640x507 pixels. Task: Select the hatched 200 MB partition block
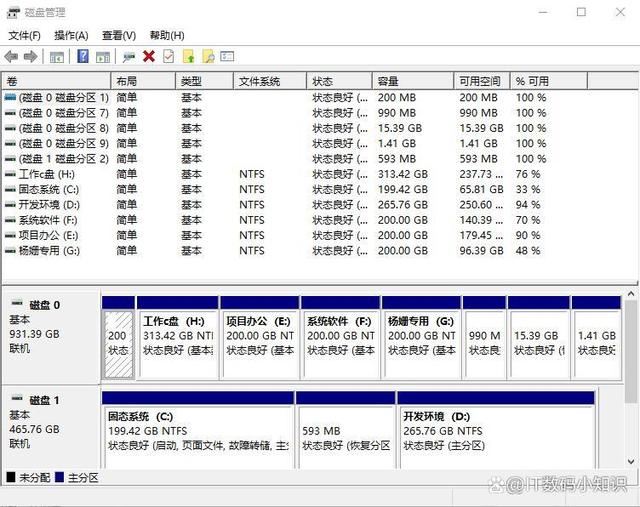[x=118, y=338]
